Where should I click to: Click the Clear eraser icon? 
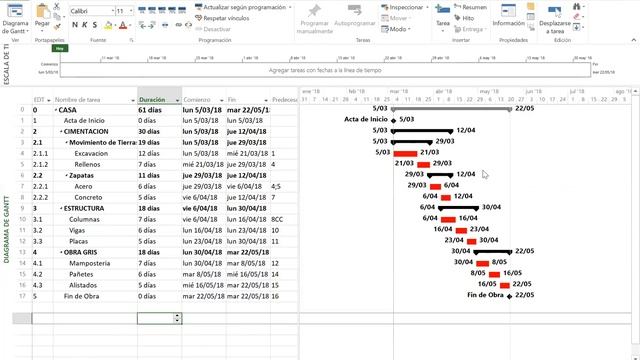[577, 17]
